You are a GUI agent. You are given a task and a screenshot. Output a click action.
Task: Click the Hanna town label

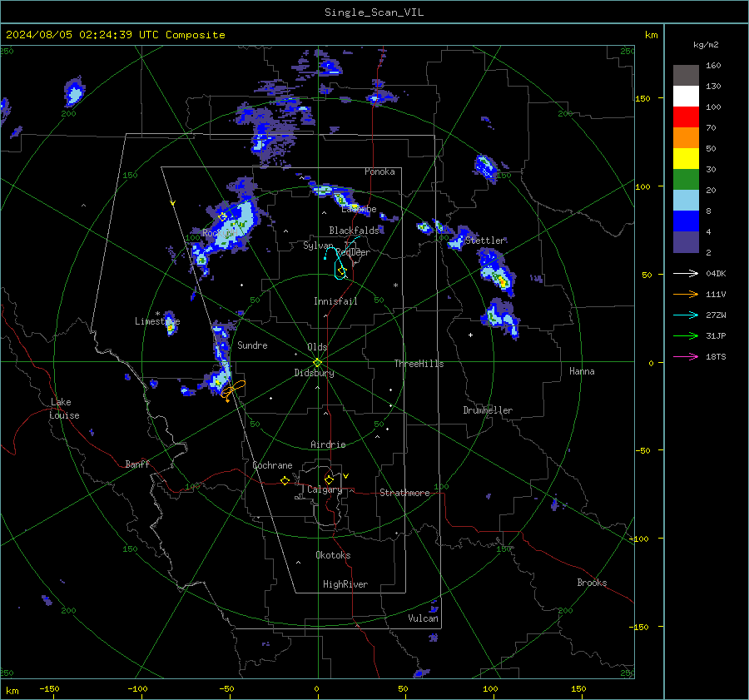(582, 371)
